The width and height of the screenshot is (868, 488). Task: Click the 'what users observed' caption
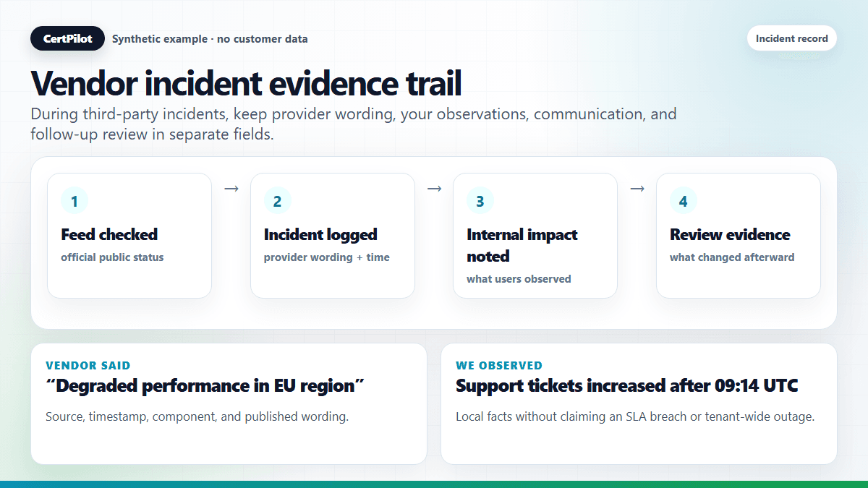click(519, 279)
